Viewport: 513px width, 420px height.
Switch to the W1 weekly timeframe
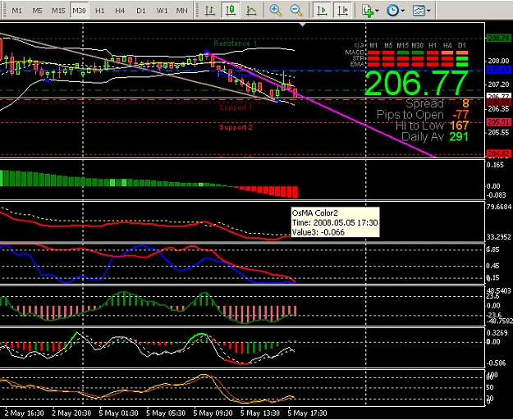(162, 11)
